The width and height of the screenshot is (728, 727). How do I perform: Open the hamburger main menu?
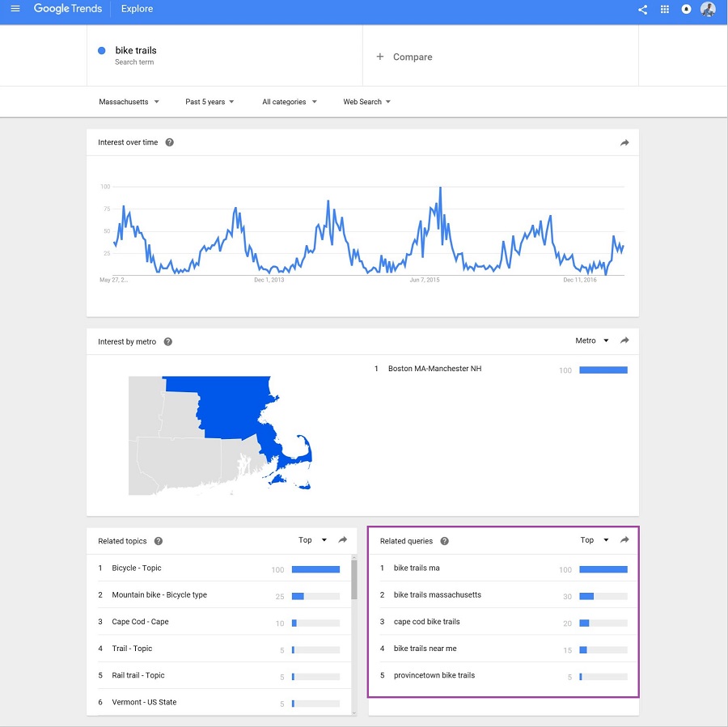[15, 9]
